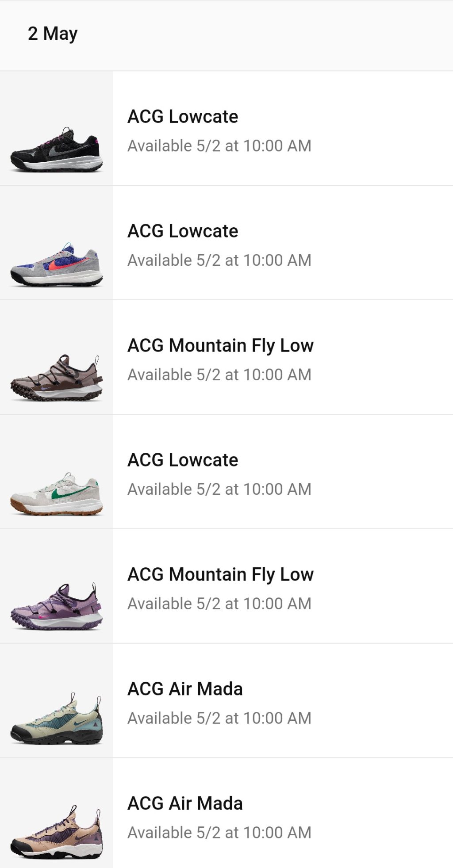Click availability text for purple Mountain Fly Low

(x=219, y=604)
